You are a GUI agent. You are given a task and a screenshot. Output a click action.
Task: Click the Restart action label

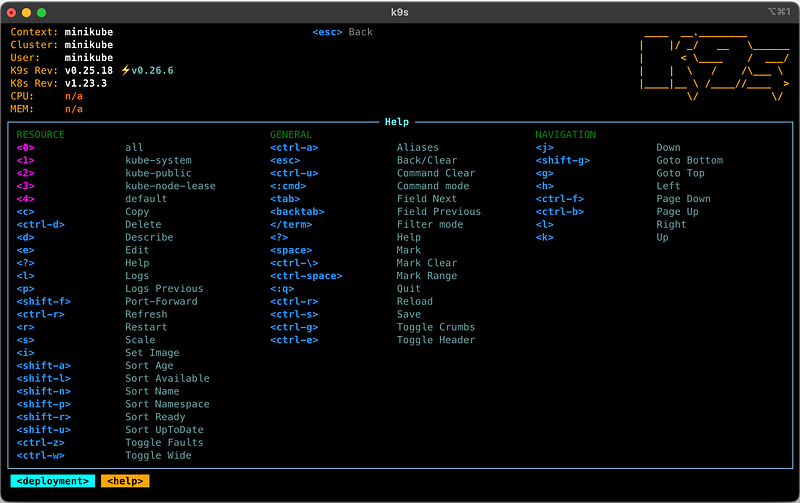146,327
